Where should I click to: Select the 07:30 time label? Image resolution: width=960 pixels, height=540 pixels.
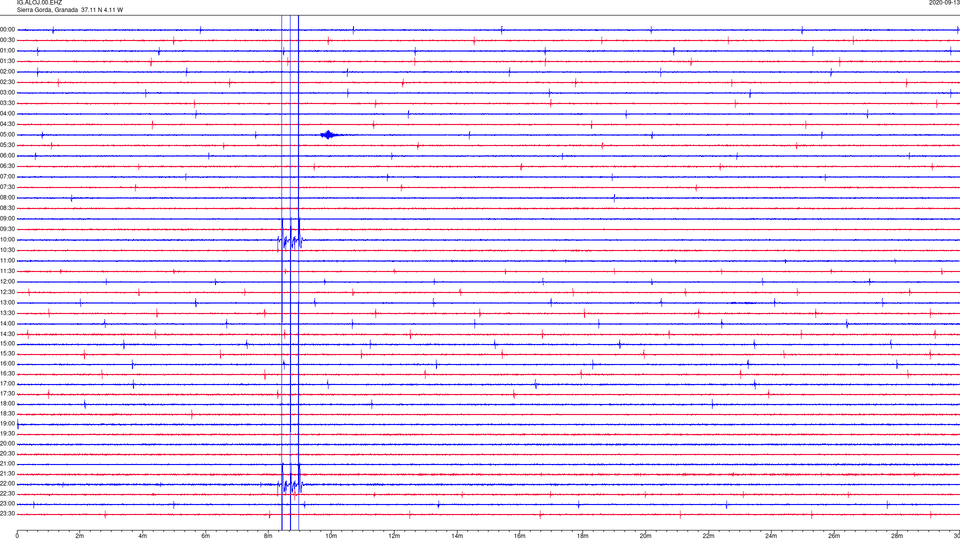pos(8,187)
